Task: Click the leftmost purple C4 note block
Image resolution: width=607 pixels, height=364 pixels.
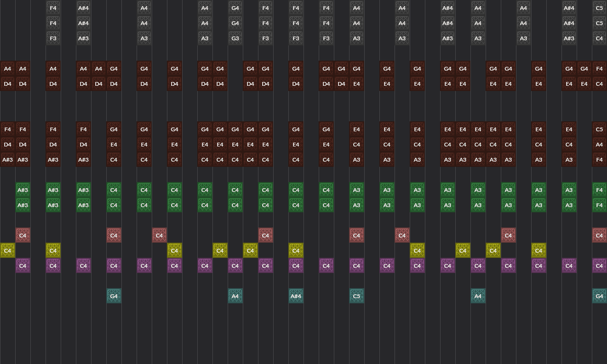Action: tap(23, 266)
